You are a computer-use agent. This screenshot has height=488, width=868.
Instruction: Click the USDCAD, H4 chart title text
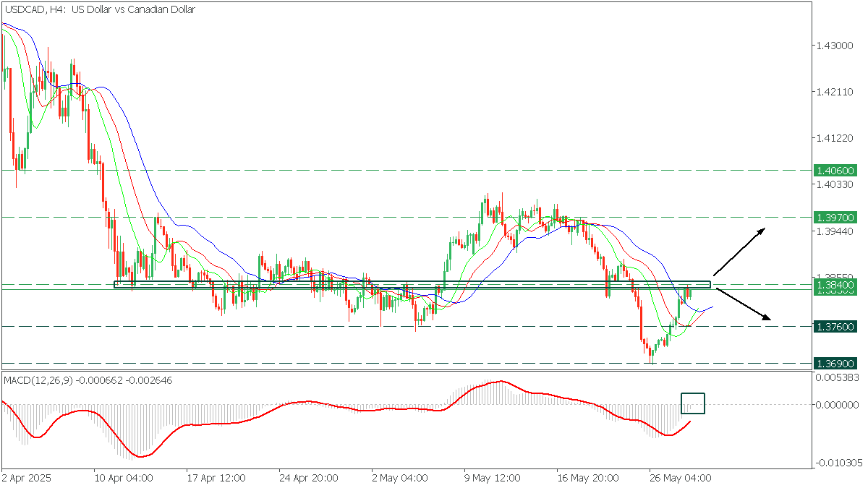click(99, 10)
